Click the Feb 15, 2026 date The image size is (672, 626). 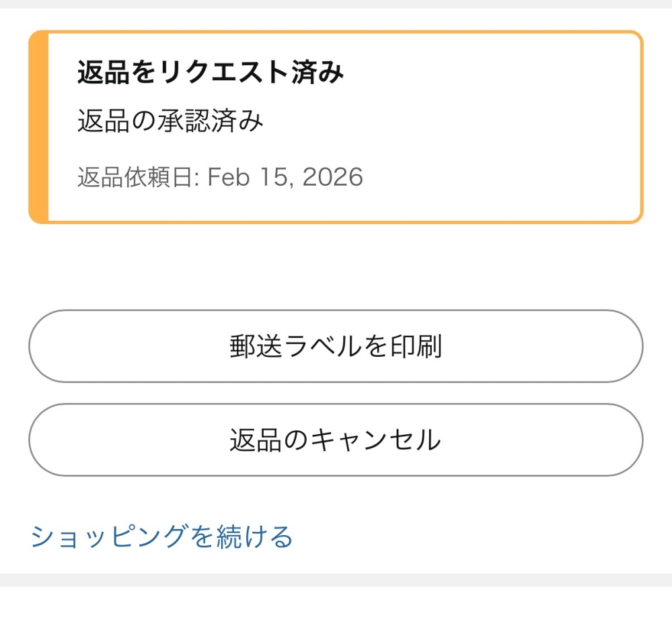286,177
